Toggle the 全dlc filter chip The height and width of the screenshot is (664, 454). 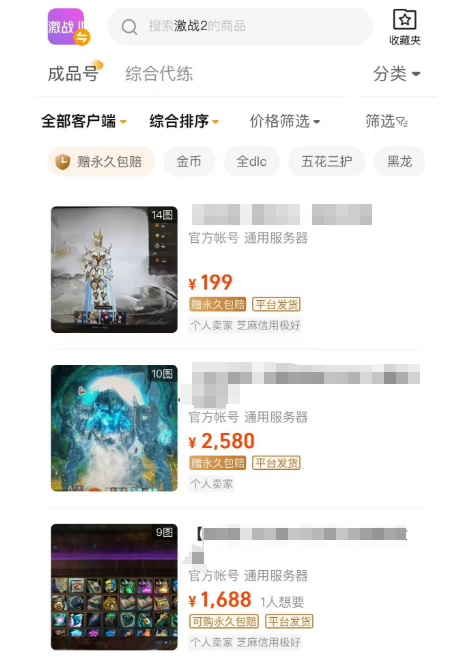click(x=252, y=161)
